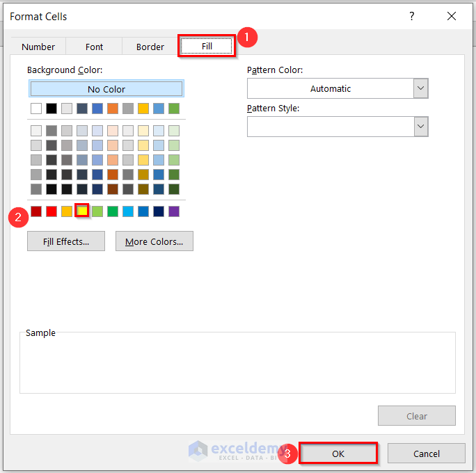Image resolution: width=476 pixels, height=473 pixels.
Task: Select orange-yellow standard color swatch
Action: (67, 211)
